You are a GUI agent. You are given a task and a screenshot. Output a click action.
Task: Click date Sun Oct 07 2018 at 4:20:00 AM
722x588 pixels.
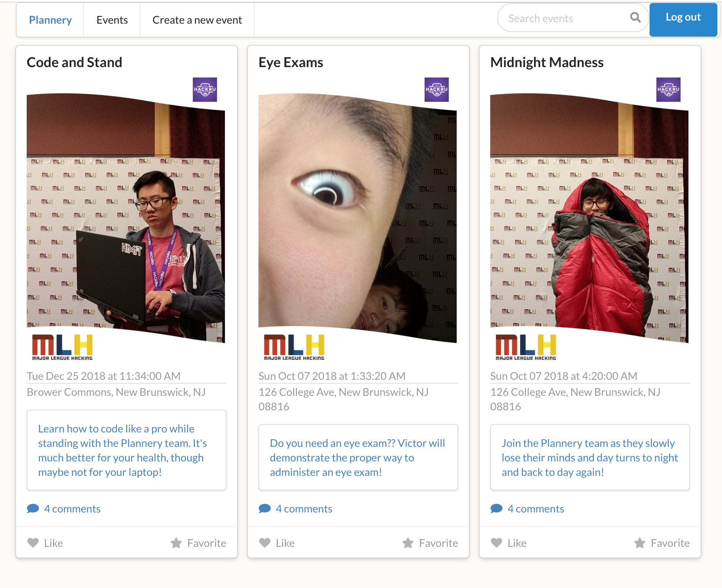(x=564, y=376)
